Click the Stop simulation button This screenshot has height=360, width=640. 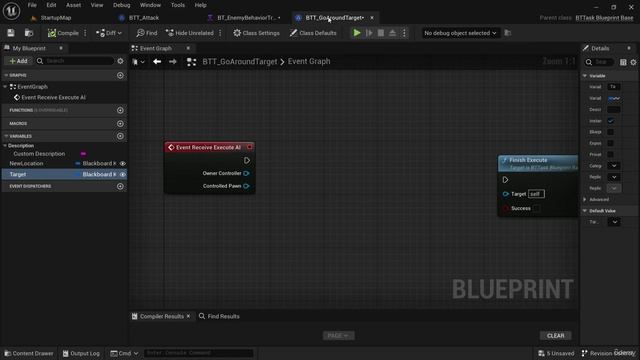pos(380,33)
